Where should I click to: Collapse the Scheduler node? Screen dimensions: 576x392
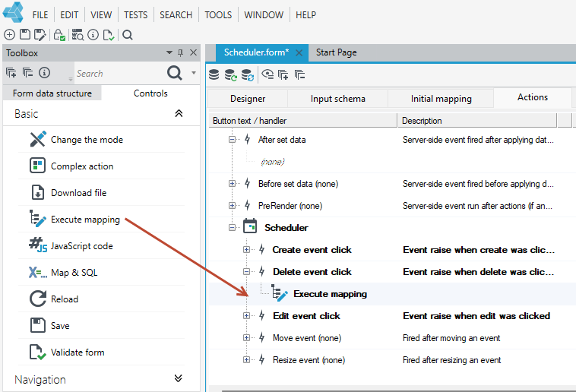tap(232, 227)
